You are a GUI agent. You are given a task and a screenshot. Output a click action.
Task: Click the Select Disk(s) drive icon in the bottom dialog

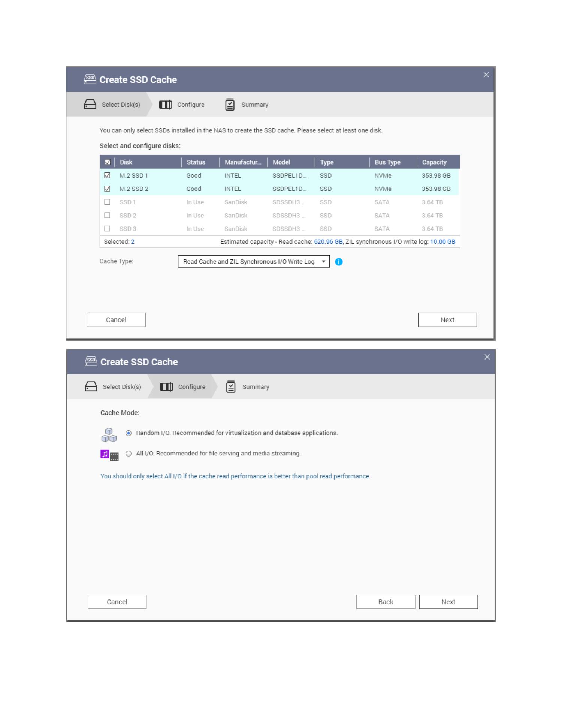click(91, 386)
